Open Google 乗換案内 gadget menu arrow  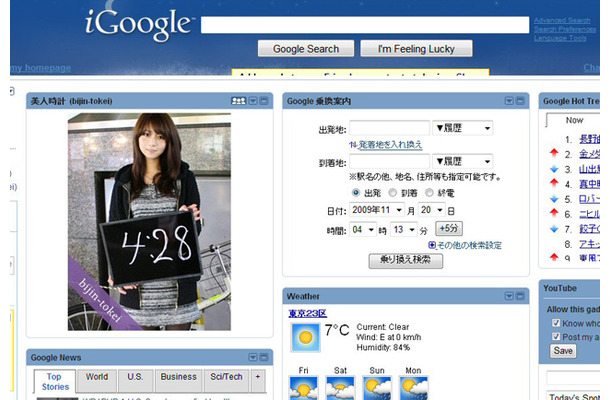pos(509,101)
